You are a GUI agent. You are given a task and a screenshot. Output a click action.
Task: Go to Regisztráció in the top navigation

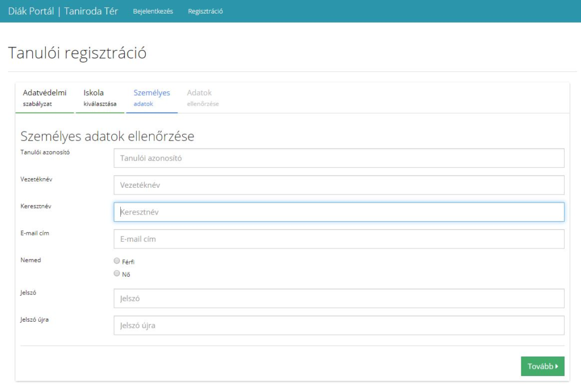[205, 11]
